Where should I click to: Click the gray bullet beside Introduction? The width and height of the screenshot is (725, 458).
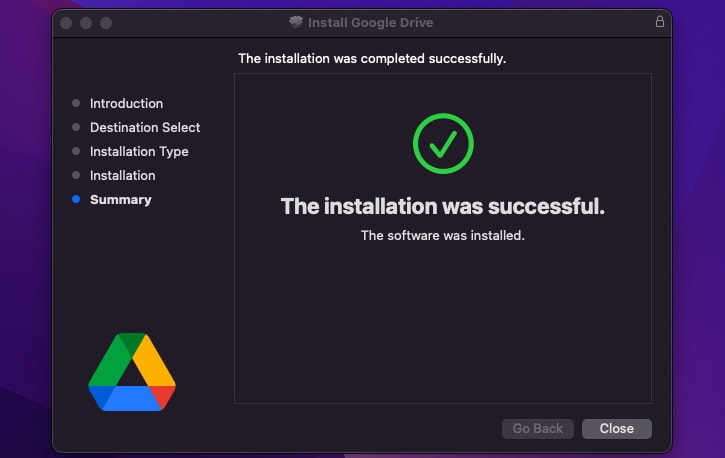point(76,103)
